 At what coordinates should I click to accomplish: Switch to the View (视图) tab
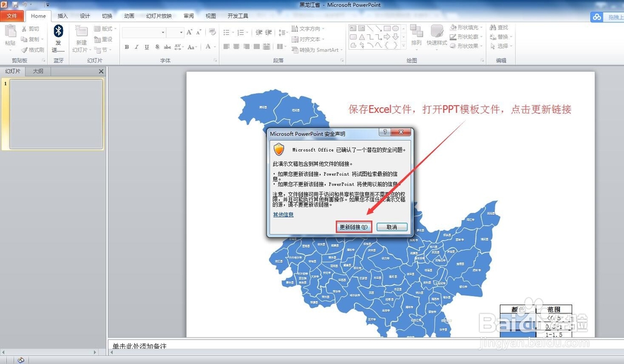210,16
